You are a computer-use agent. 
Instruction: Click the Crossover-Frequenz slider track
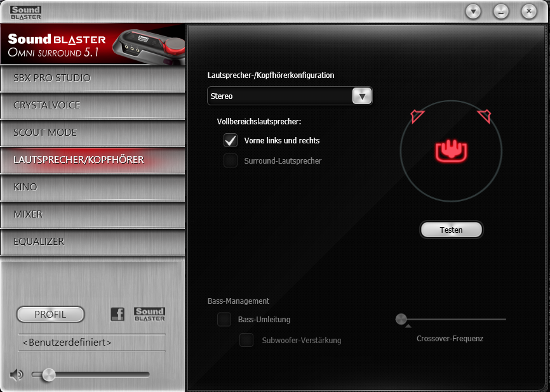[x=451, y=319]
